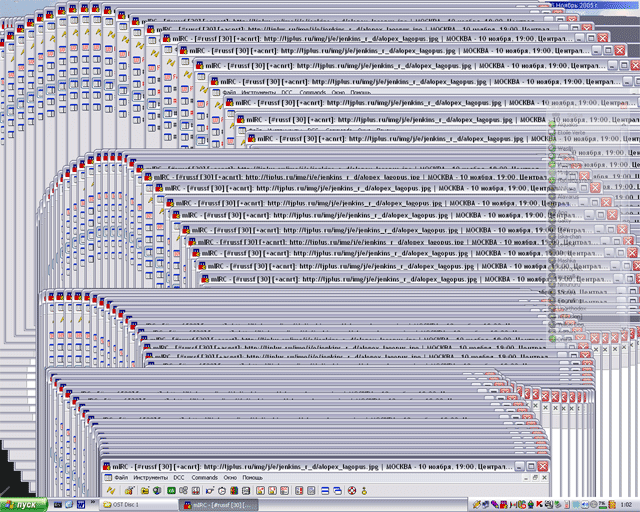Click the lightning-bolt Connect icon in mIRC toolbar

111,490
